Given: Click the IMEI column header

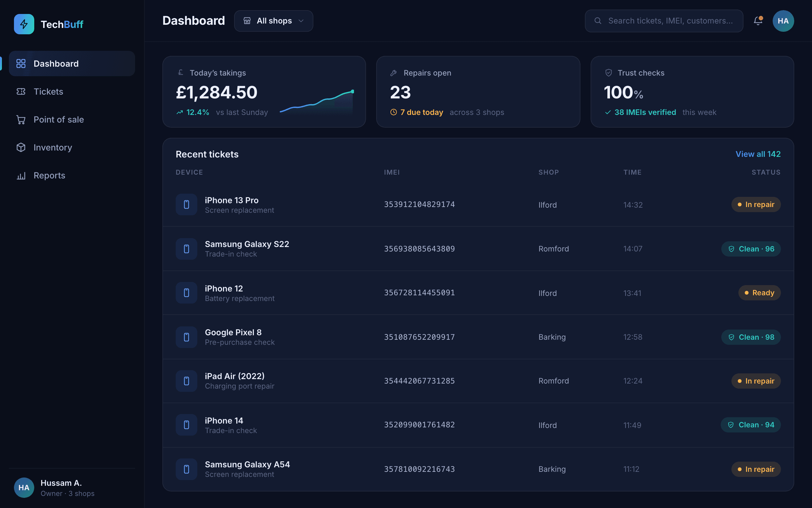Looking at the screenshot, I should 392,172.
